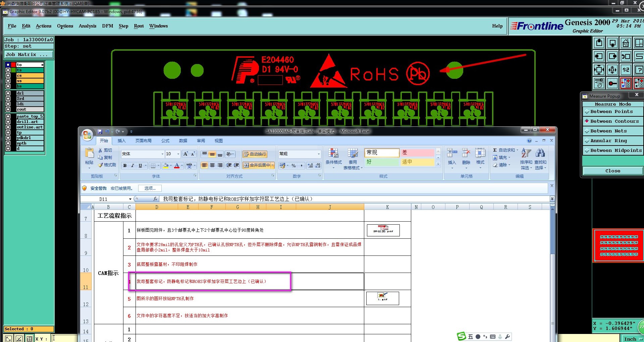The image size is (644, 342).
Task: Click the Cut (剪切) scissors icon
Action: coord(100,150)
